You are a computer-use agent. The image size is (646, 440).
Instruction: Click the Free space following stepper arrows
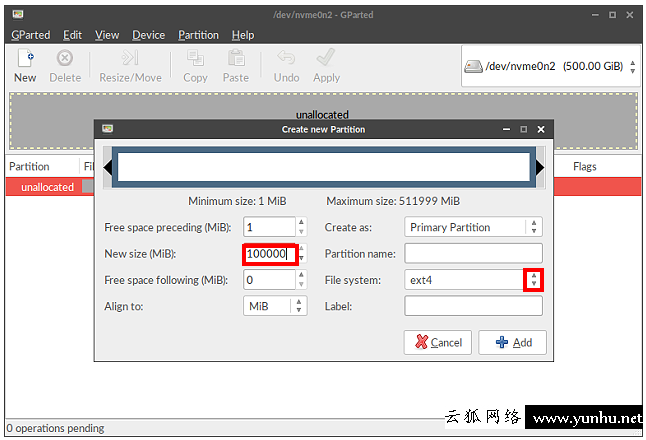(x=302, y=280)
